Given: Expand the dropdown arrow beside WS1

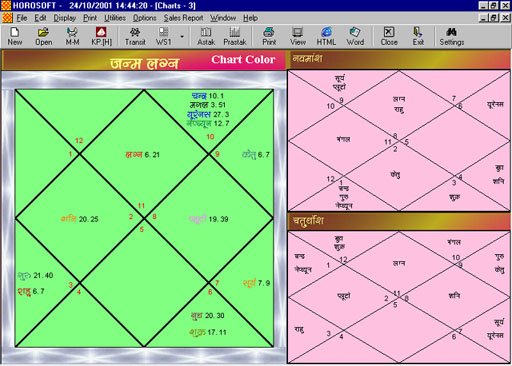Looking at the screenshot, I should pos(182,36).
